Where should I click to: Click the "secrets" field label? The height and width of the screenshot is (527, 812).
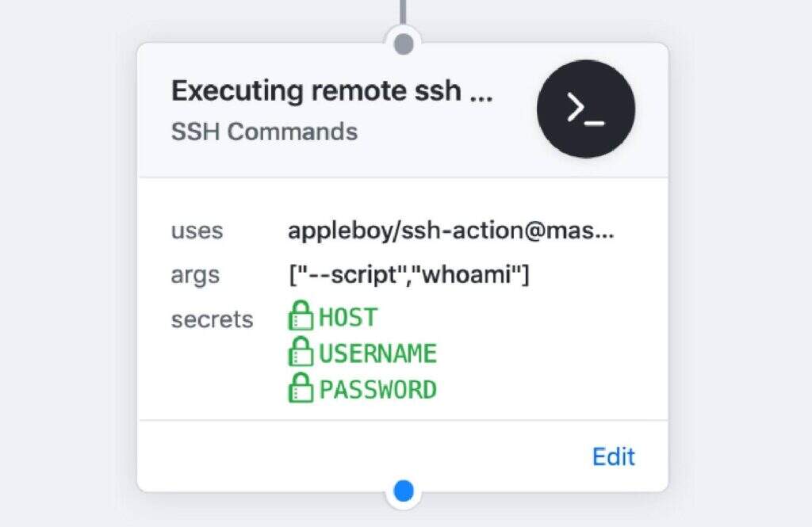tap(212, 319)
